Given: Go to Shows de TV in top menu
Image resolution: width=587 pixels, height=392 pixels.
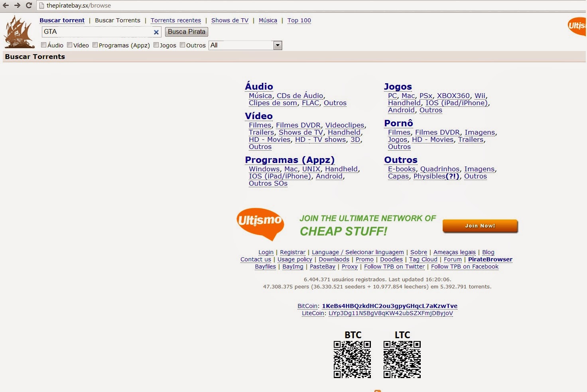Looking at the screenshot, I should pyautogui.click(x=230, y=20).
